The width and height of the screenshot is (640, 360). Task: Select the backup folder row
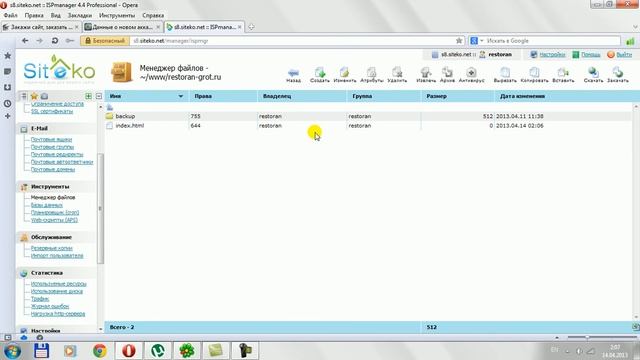[367, 116]
